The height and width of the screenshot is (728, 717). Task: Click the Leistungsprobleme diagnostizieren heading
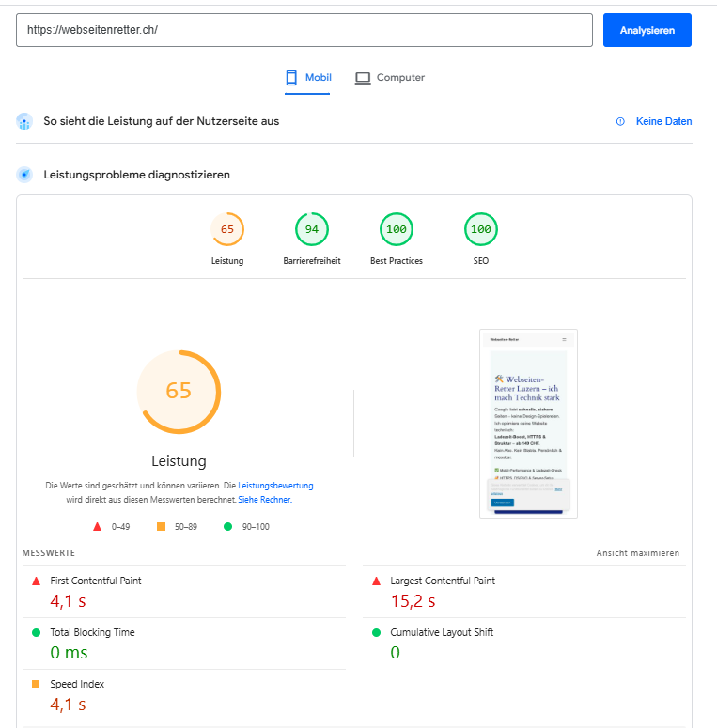click(136, 175)
